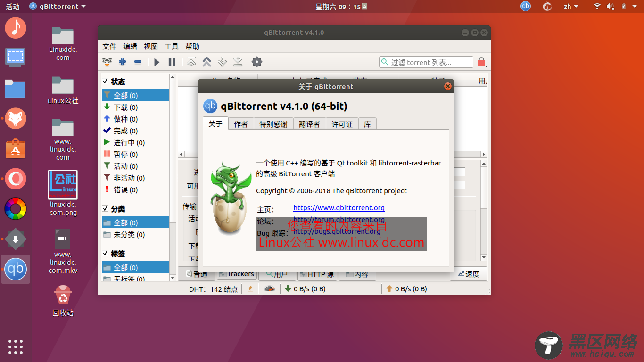Select 做种 (0) status filter
Viewport: 644px width, 362px height.
[135, 119]
